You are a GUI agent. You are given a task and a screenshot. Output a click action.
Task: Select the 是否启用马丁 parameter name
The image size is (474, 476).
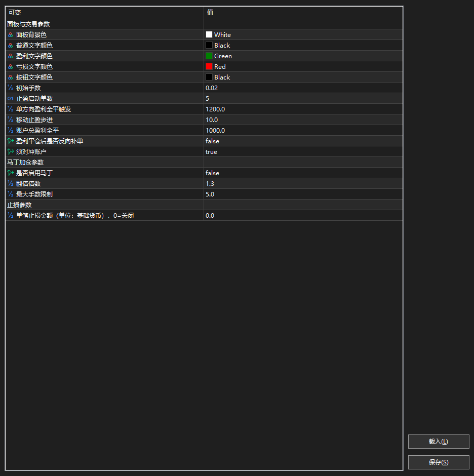click(x=34, y=173)
